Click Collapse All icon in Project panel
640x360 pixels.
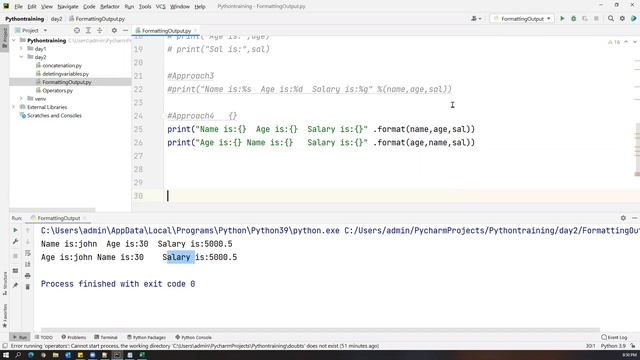tap(100, 30)
